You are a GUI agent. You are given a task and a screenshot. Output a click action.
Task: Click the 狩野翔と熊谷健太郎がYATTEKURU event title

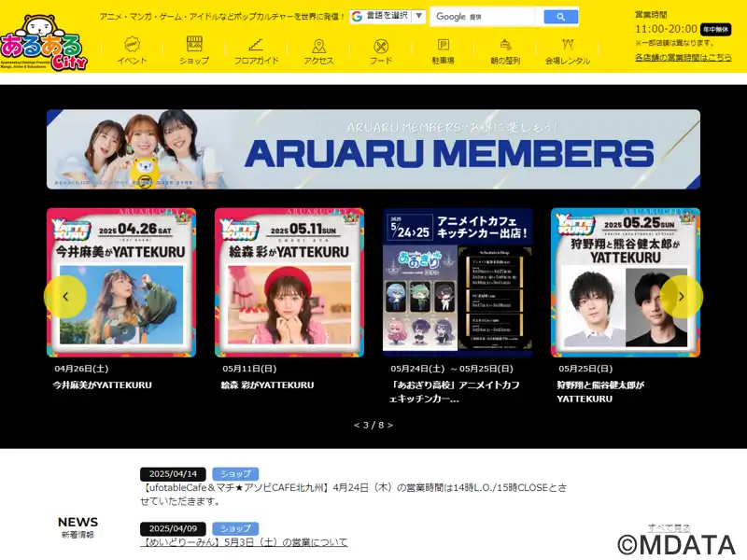600,392
